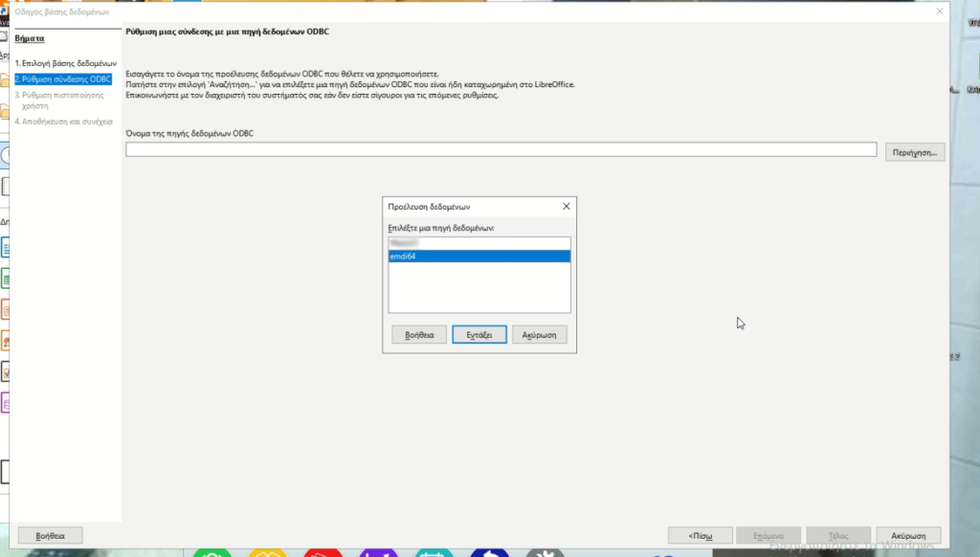Select the emdi64 data source
This screenshot has height=557, width=980.
click(x=479, y=256)
